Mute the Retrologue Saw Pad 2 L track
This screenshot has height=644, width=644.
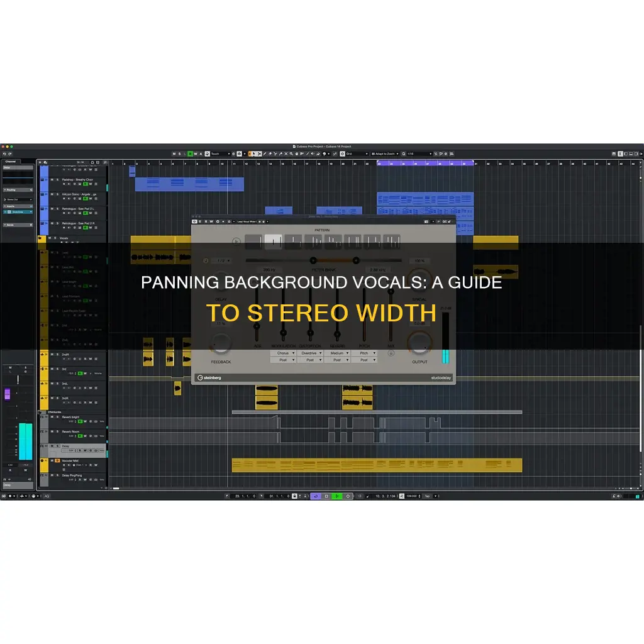coord(52,209)
